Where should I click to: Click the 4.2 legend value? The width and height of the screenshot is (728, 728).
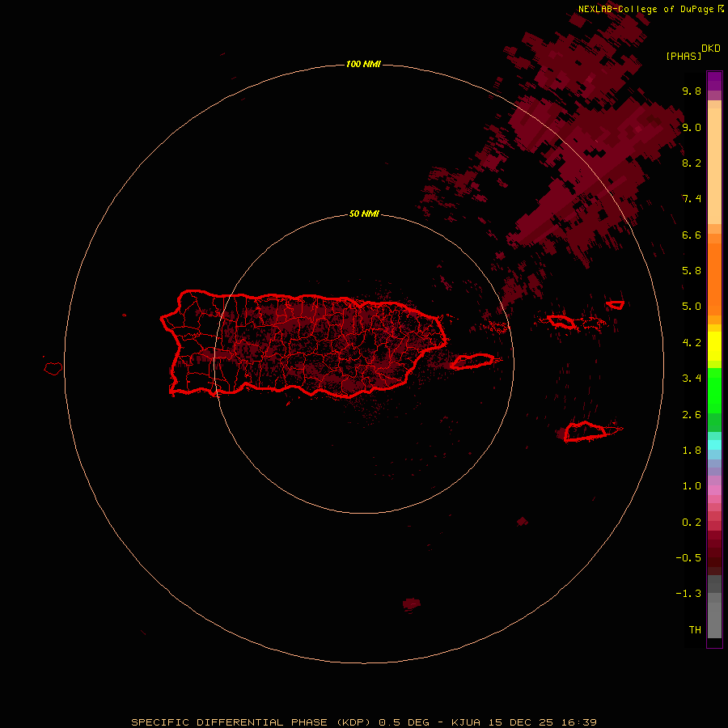pyautogui.click(x=692, y=343)
